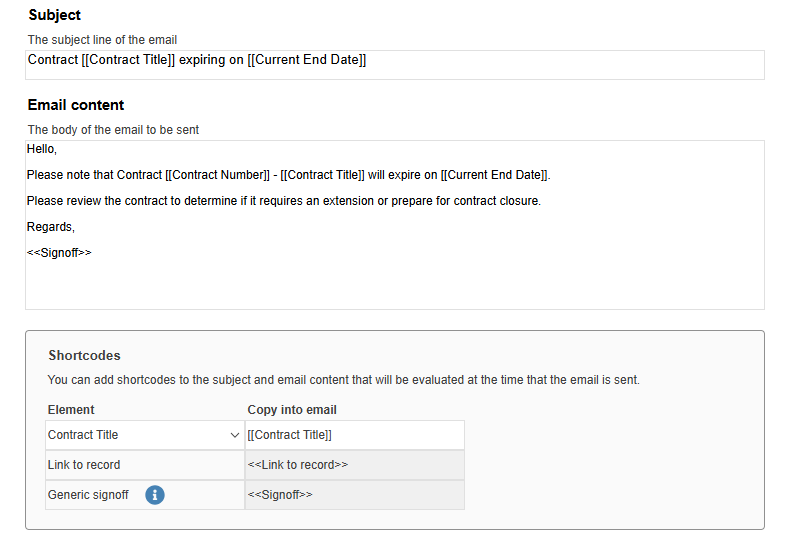Viewport: 788px width, 546px height.
Task: Click inside the Email content body area
Action: 395,225
